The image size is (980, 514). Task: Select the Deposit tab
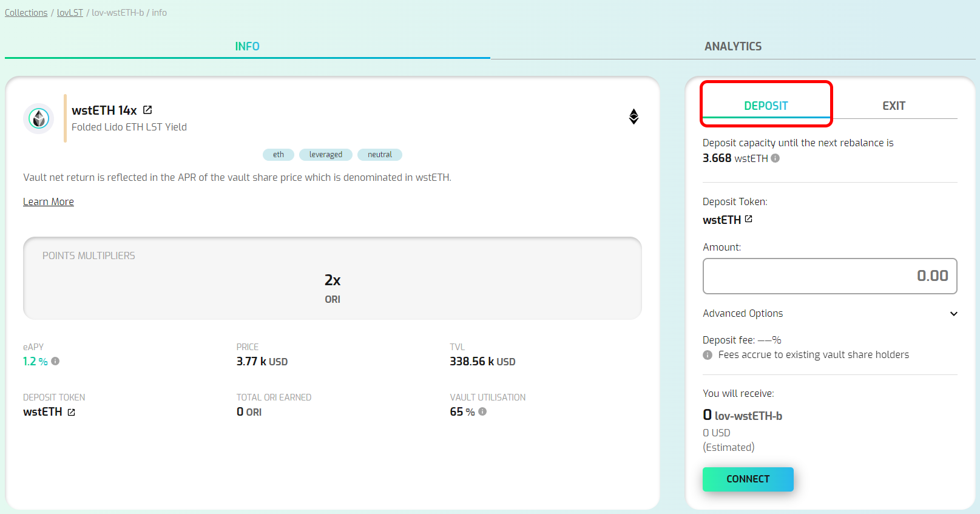coord(766,106)
